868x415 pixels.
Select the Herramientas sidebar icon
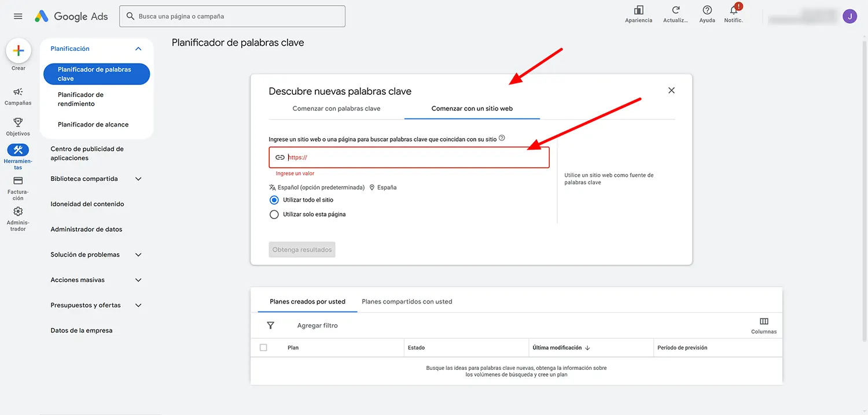[18, 150]
